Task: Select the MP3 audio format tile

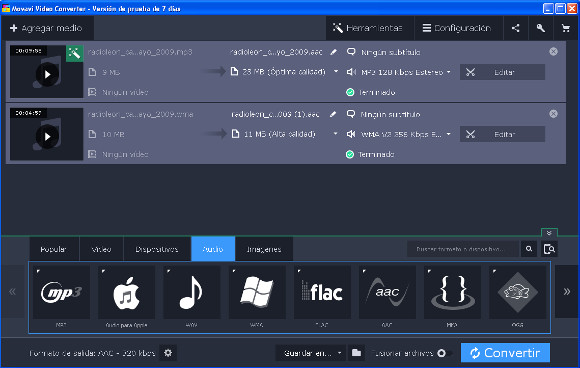Action: pyautogui.click(x=61, y=292)
